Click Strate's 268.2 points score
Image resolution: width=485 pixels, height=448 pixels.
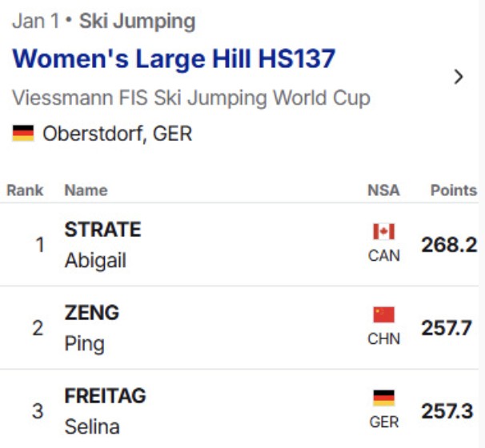(447, 245)
